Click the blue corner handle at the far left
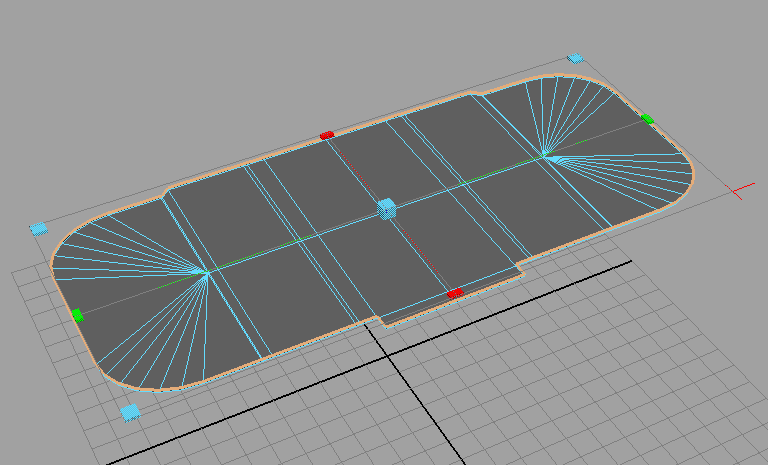This screenshot has width=768, height=465. (x=38, y=228)
